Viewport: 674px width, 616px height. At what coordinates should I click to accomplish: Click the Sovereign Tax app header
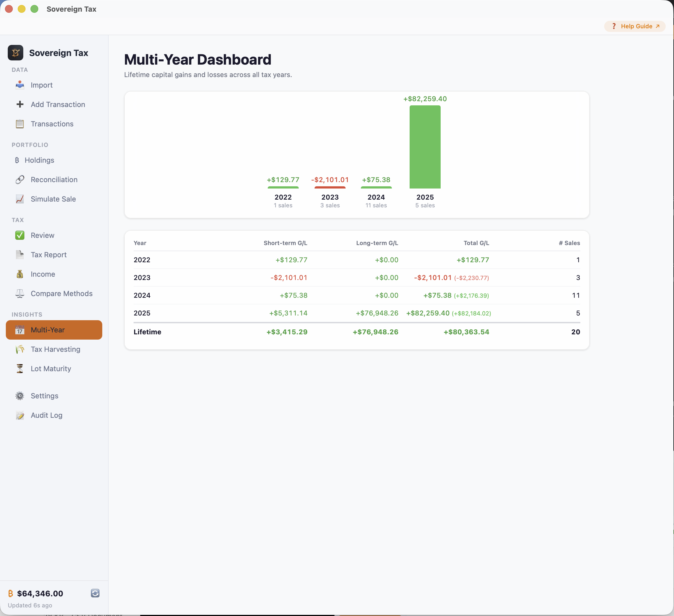click(48, 53)
